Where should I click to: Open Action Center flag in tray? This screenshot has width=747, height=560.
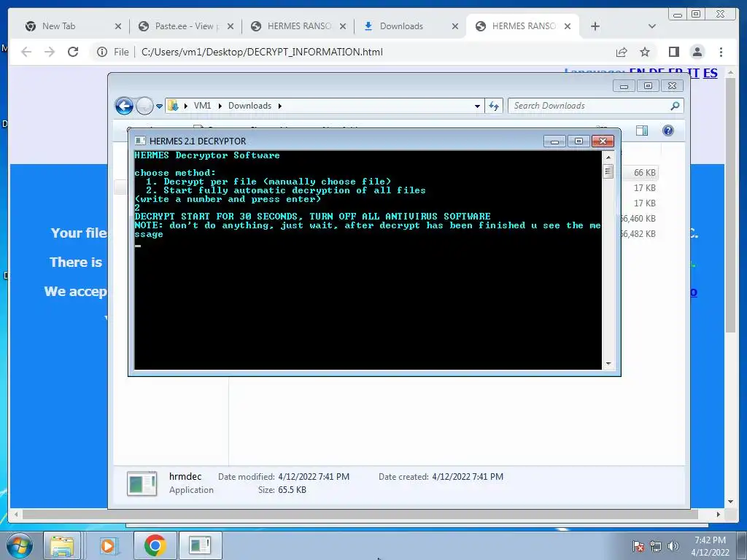tap(638, 546)
